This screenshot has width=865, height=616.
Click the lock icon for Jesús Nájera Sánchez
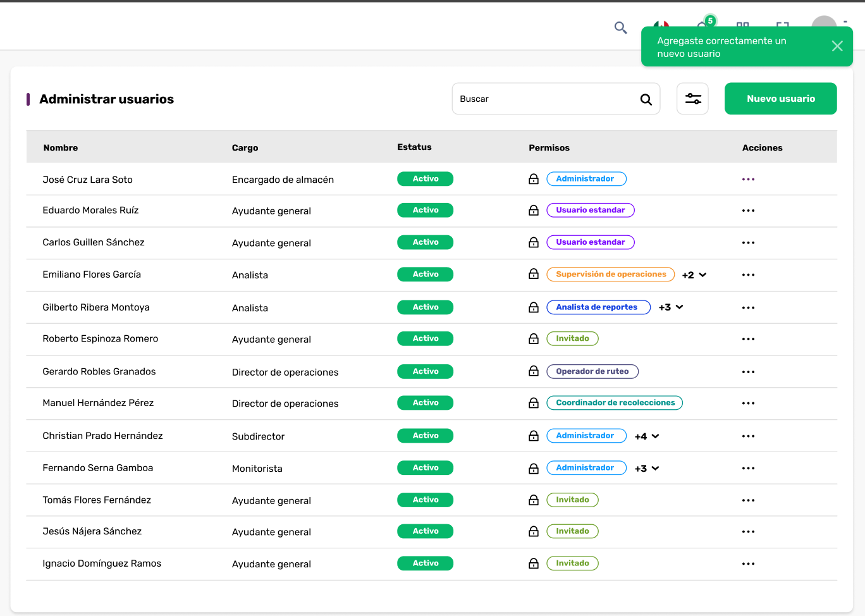[534, 531]
